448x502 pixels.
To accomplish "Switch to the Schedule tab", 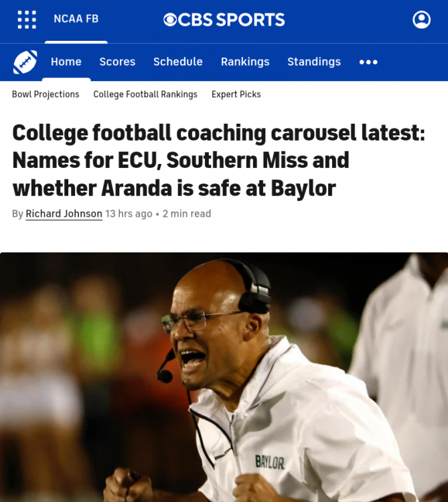I will tap(178, 62).
